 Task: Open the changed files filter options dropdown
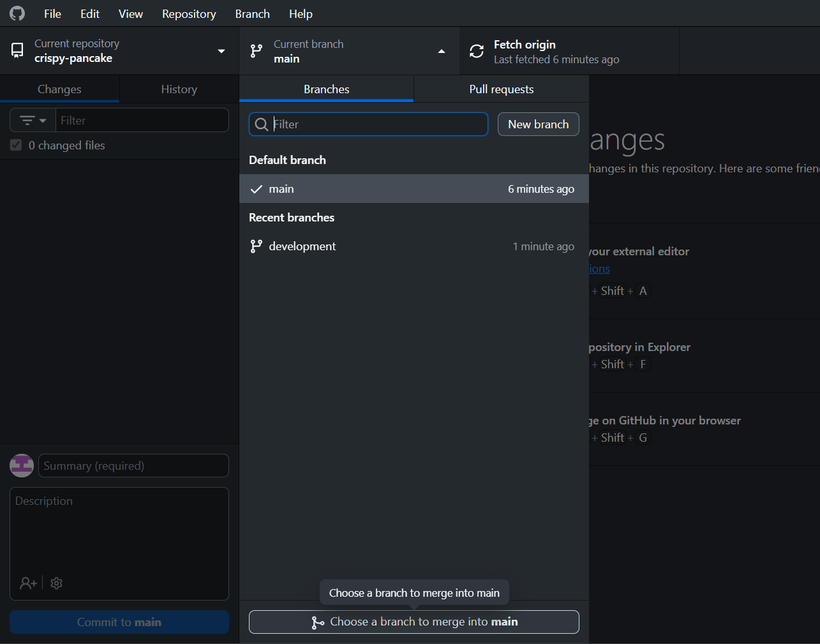pyautogui.click(x=33, y=120)
